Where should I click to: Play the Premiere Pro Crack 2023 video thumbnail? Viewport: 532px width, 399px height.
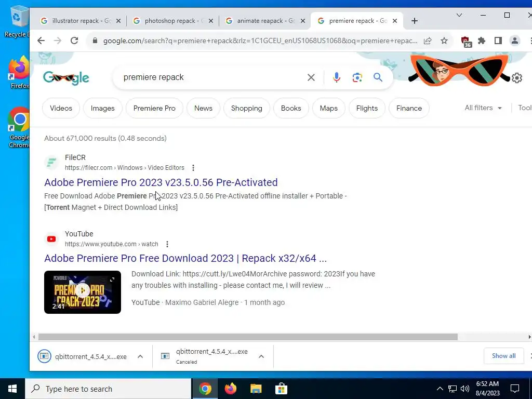point(83,292)
